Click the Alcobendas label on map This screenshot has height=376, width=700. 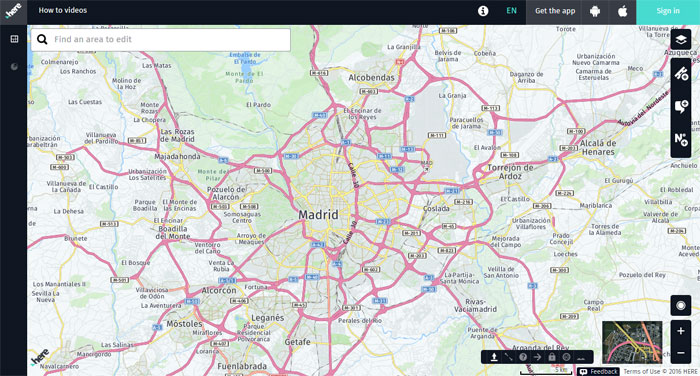coord(371,78)
